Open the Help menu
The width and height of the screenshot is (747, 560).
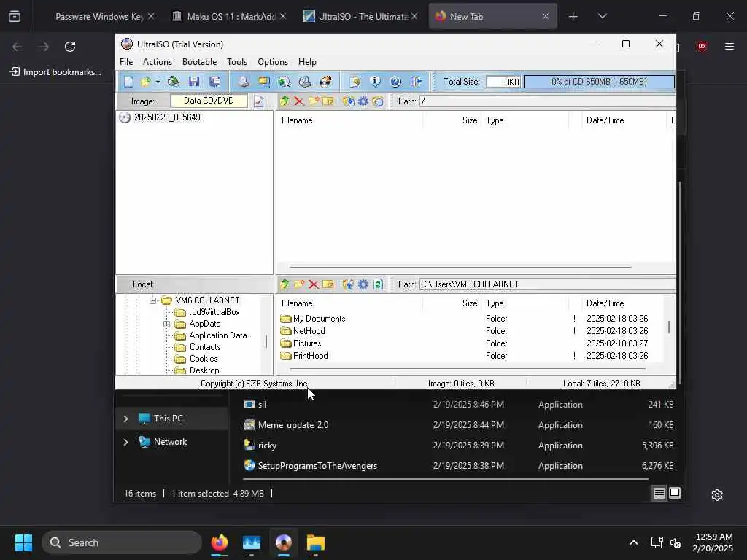(307, 62)
